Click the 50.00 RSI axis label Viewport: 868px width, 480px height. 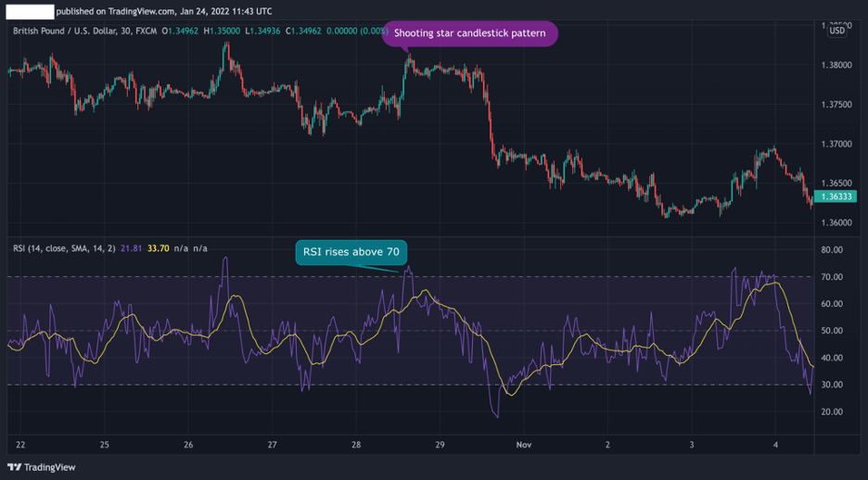pos(833,331)
